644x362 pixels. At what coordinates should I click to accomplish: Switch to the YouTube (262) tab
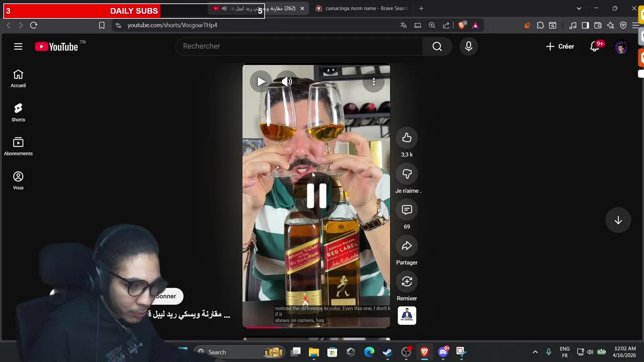point(259,9)
